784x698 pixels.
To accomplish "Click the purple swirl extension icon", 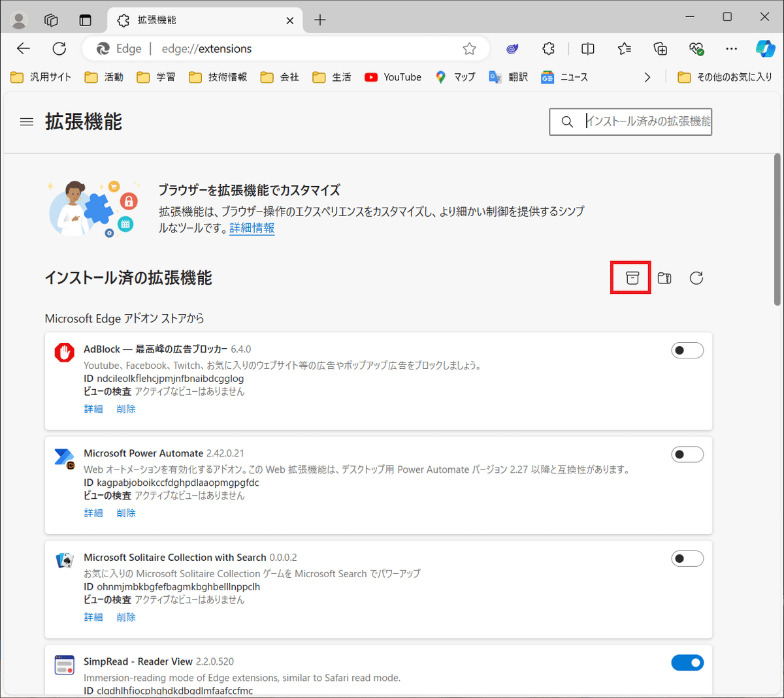I will pos(512,48).
